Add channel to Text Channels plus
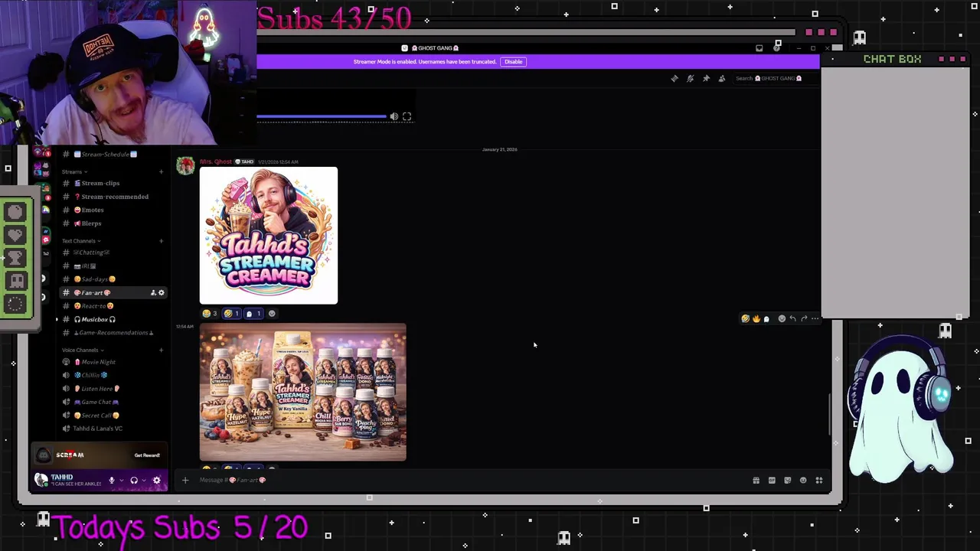Screen dimensions: 980x551 coord(161,241)
